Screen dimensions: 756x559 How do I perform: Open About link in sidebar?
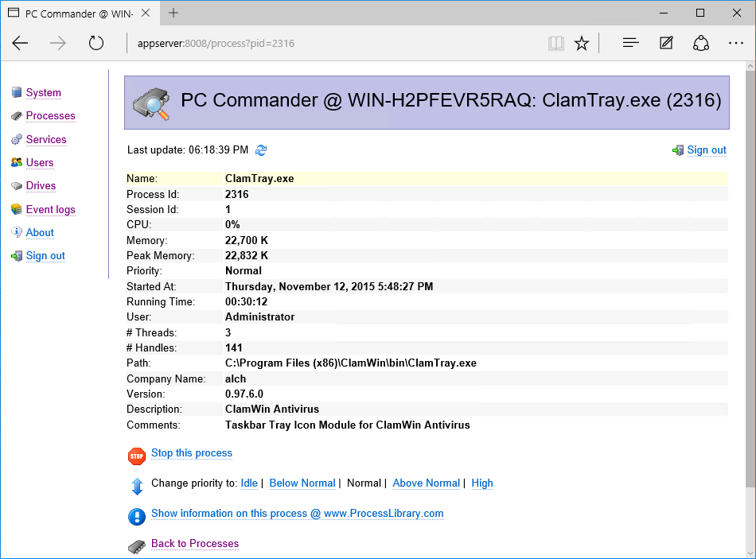40,232
